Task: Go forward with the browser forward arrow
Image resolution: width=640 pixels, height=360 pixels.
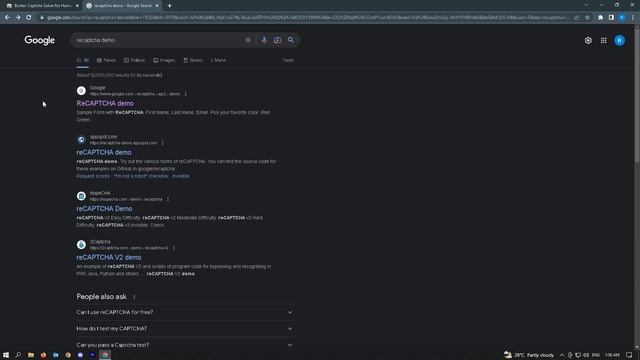Action: pyautogui.click(x=18, y=18)
